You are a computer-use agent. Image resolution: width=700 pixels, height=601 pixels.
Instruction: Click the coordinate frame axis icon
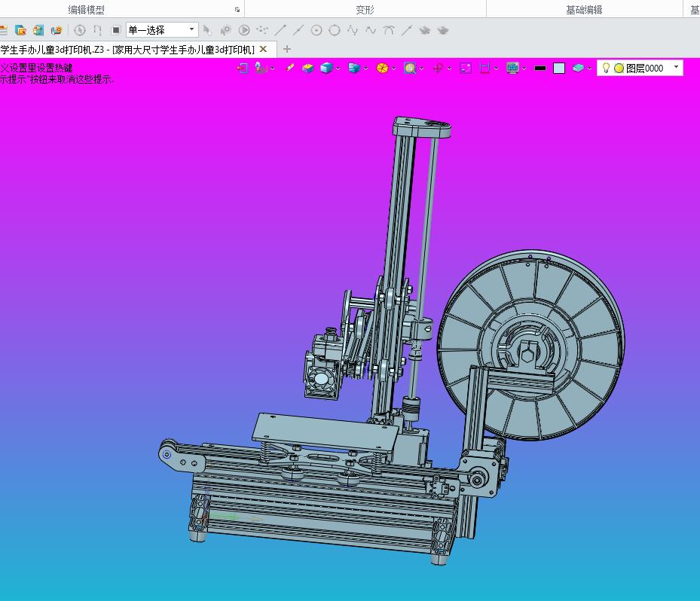tap(261, 68)
